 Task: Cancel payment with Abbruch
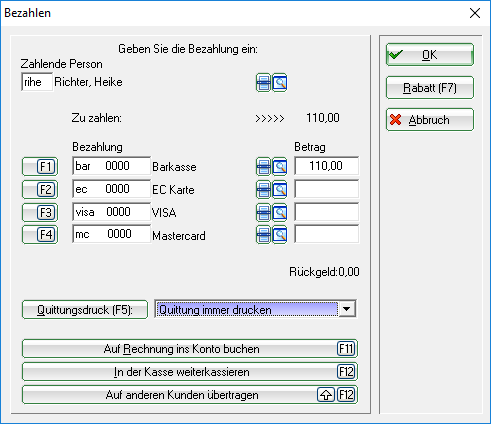[430, 119]
